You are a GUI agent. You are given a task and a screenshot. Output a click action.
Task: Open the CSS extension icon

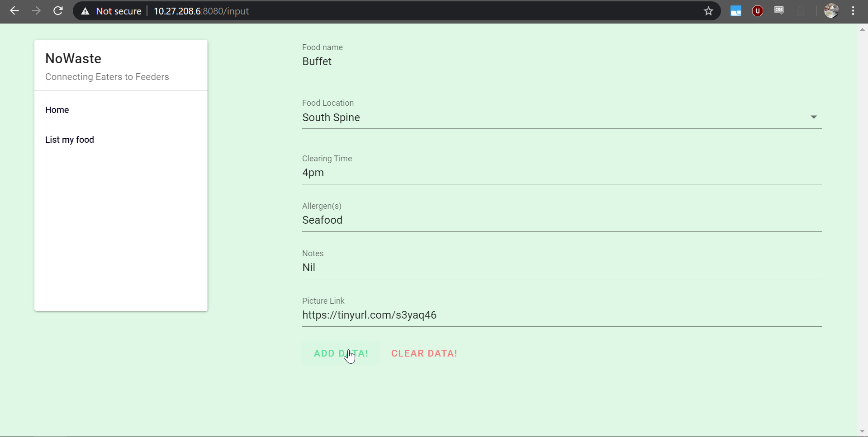[779, 11]
